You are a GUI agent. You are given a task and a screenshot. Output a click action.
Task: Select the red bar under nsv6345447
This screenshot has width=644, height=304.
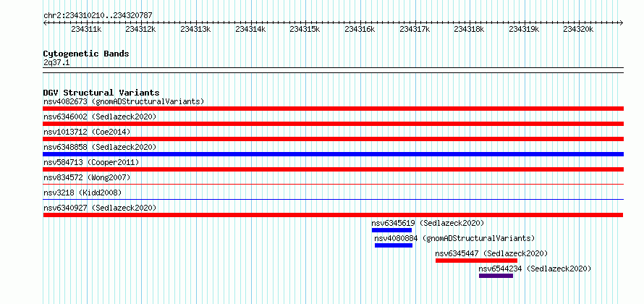click(x=476, y=261)
